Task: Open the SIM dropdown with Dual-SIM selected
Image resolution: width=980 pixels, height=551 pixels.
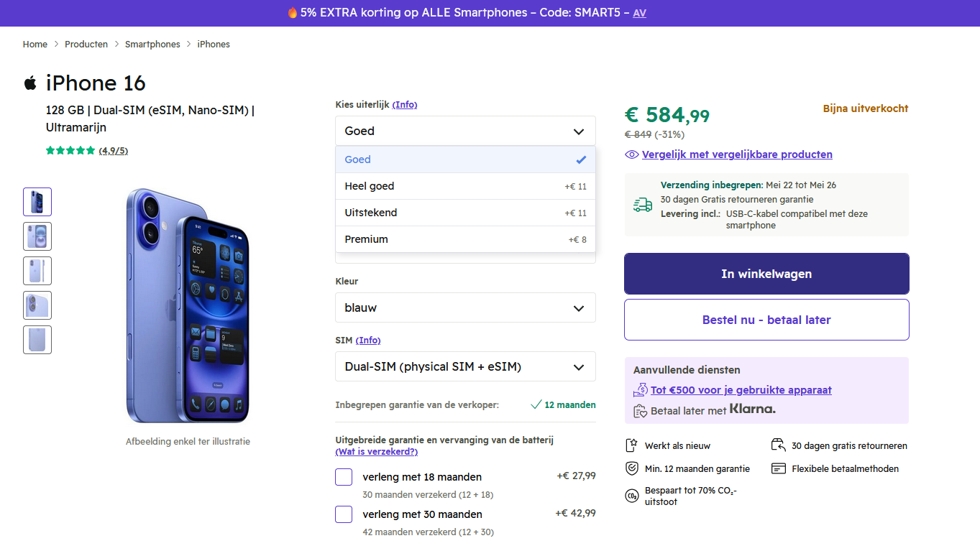Action: pos(465,366)
